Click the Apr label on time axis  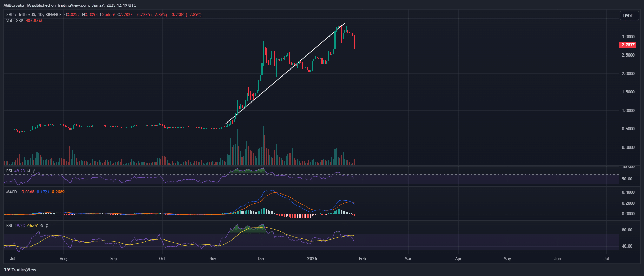click(458, 259)
